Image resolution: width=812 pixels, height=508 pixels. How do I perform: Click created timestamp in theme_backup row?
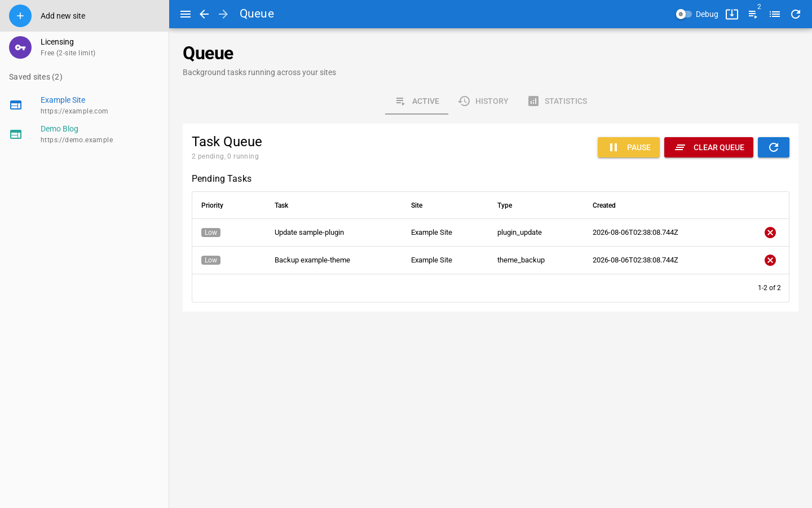[636, 260]
